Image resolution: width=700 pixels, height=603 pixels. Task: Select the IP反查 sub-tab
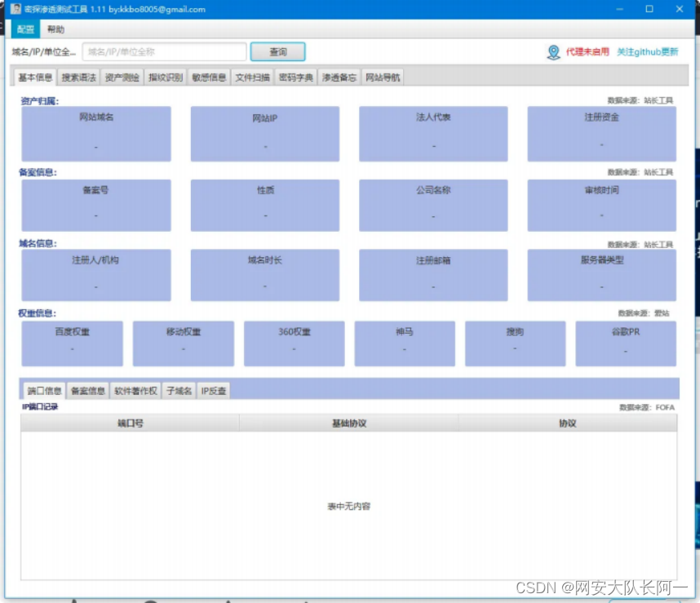click(214, 391)
